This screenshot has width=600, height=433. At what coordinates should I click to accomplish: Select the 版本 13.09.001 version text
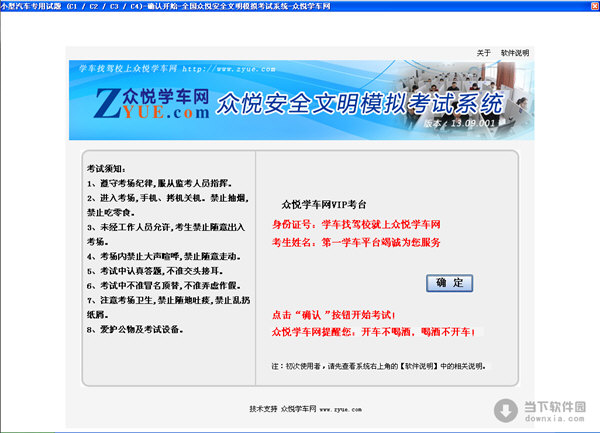click(x=459, y=124)
